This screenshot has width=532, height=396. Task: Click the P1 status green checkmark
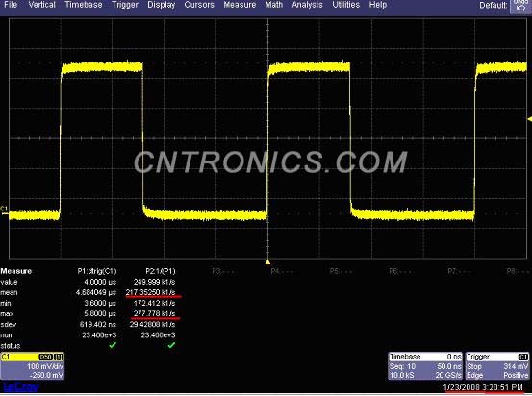click(113, 345)
